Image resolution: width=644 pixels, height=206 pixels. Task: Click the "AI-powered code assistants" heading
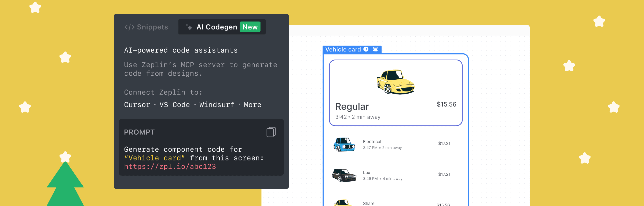click(x=181, y=50)
